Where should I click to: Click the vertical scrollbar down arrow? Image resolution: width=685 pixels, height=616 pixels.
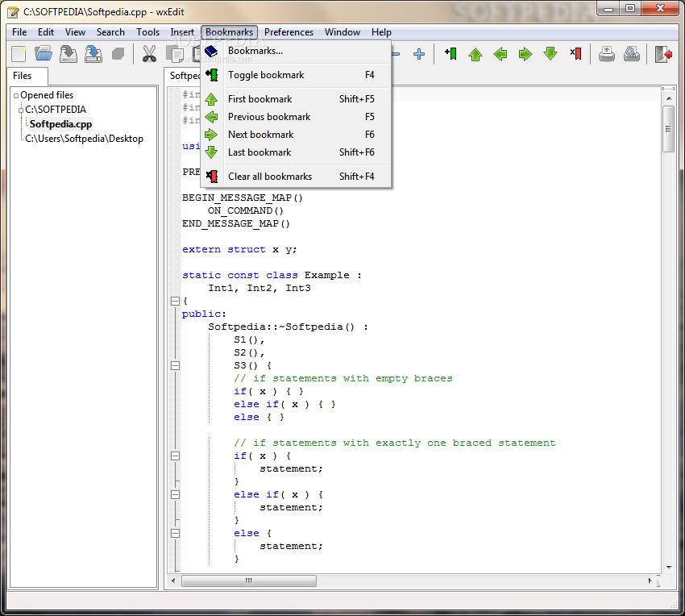[668, 566]
